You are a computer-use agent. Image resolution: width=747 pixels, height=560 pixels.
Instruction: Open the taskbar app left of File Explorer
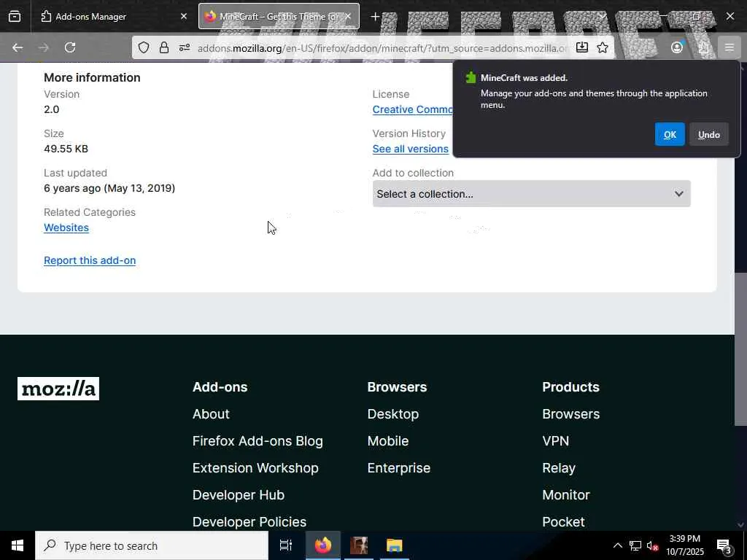pos(359,545)
